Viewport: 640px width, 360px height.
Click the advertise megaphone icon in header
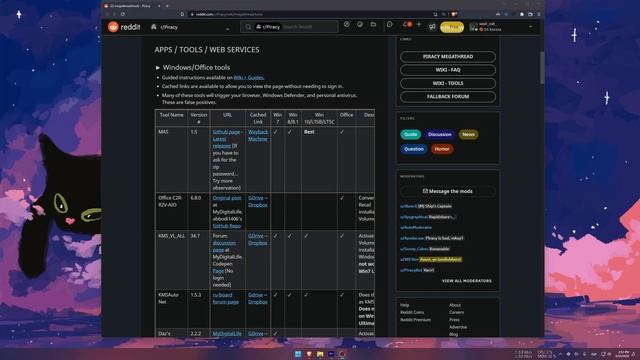pyautogui.click(x=432, y=27)
